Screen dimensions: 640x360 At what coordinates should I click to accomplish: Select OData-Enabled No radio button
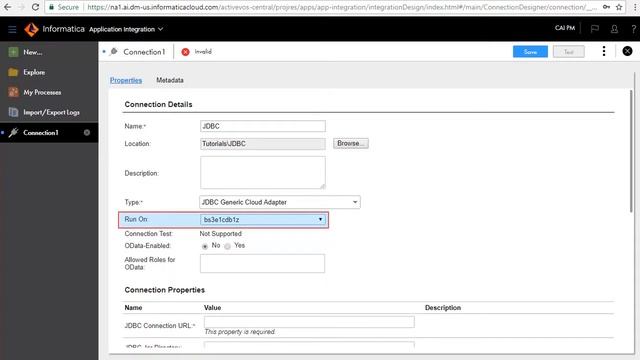tap(205, 246)
